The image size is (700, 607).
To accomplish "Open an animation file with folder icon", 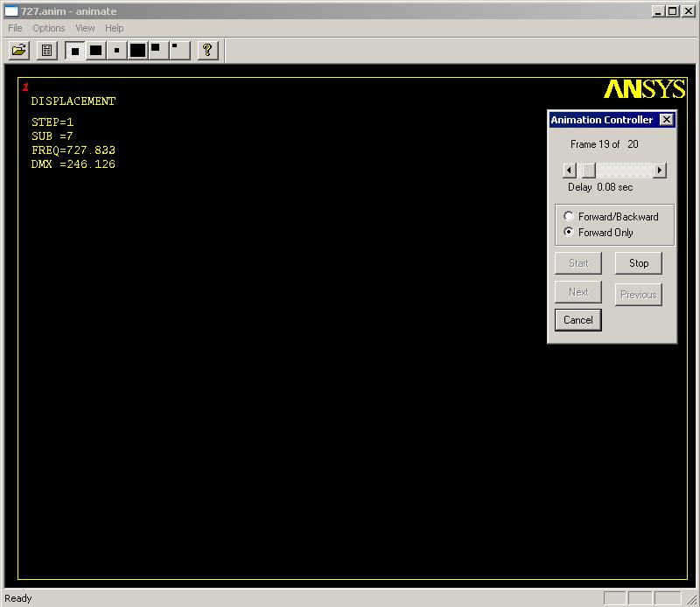I will click(19, 50).
